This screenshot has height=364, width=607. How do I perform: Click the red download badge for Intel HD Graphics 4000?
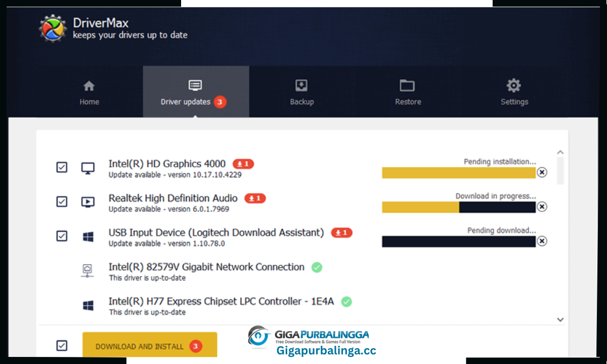[243, 164]
